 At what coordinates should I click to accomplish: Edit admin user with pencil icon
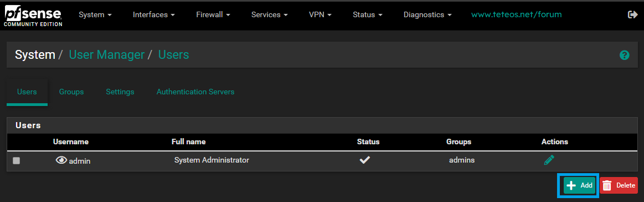pyautogui.click(x=549, y=160)
